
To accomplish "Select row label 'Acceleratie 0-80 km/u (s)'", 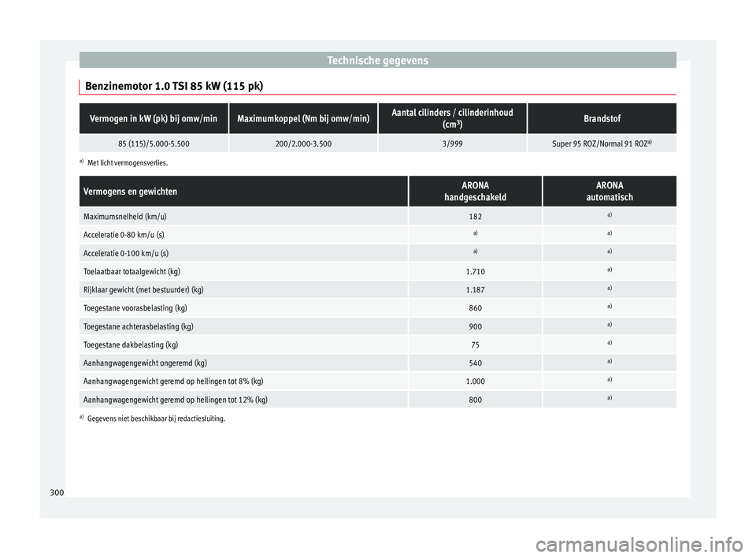I will pos(124,235).
